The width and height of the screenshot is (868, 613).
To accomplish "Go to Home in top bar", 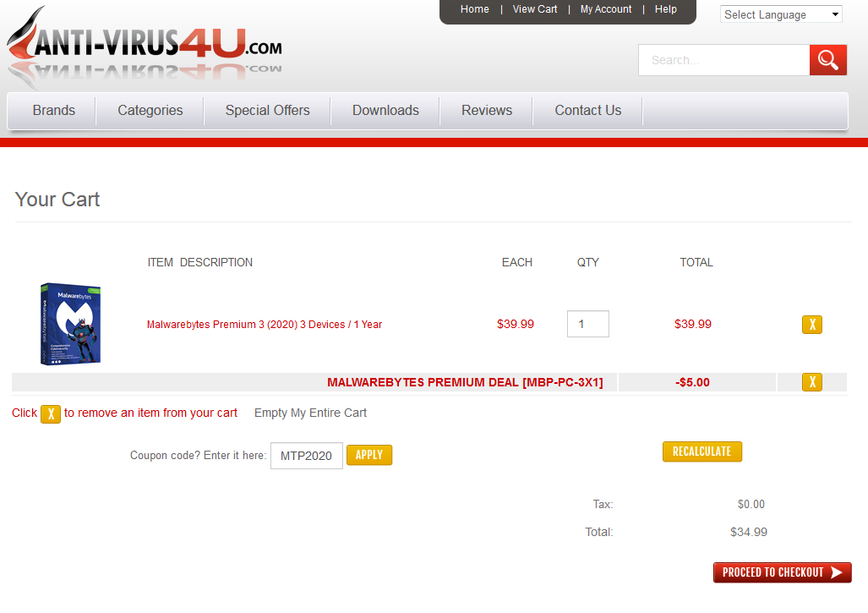I will coord(474,9).
